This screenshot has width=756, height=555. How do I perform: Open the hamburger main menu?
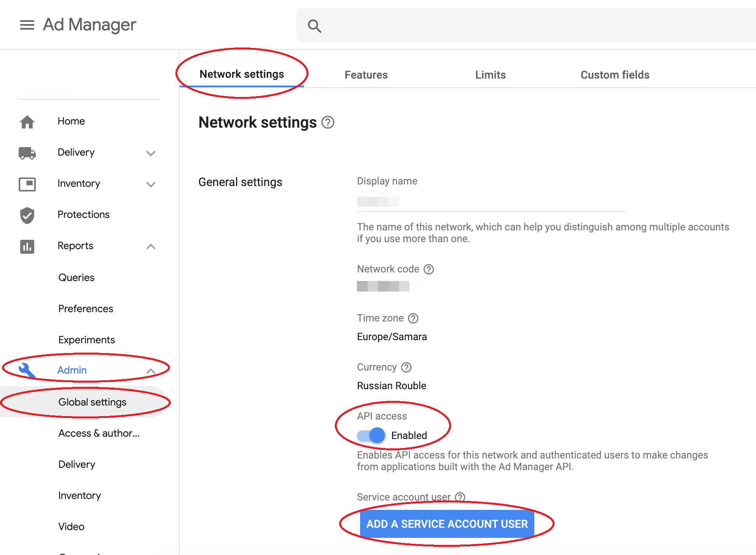click(x=27, y=25)
